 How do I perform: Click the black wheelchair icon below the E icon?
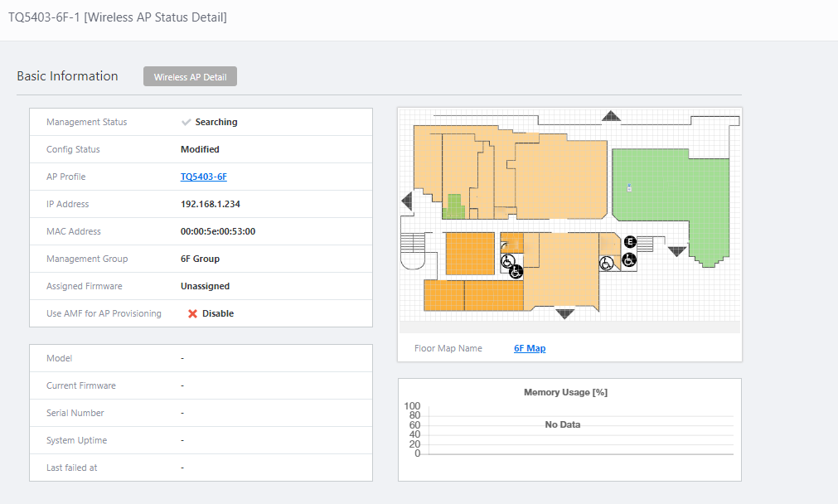(x=629, y=260)
